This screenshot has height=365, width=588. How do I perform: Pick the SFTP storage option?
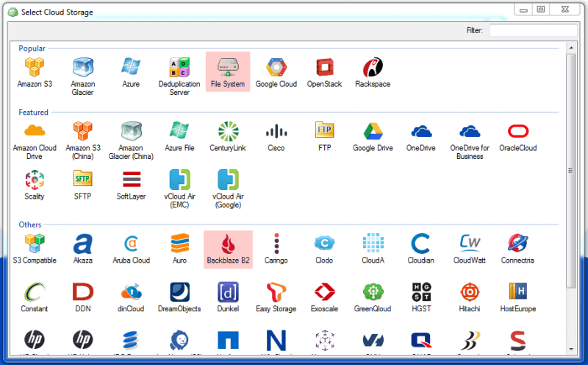pos(82,185)
